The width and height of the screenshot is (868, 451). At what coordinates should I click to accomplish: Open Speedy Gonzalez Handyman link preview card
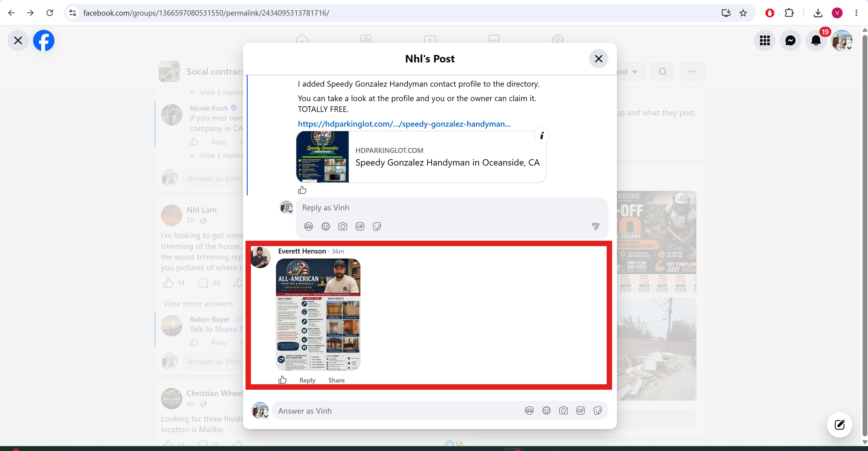[x=421, y=157]
